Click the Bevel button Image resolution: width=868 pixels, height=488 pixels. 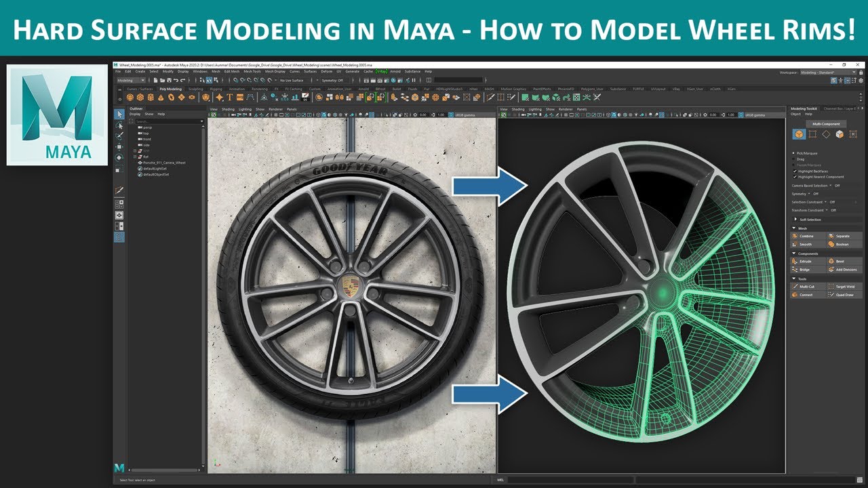pyautogui.click(x=845, y=261)
